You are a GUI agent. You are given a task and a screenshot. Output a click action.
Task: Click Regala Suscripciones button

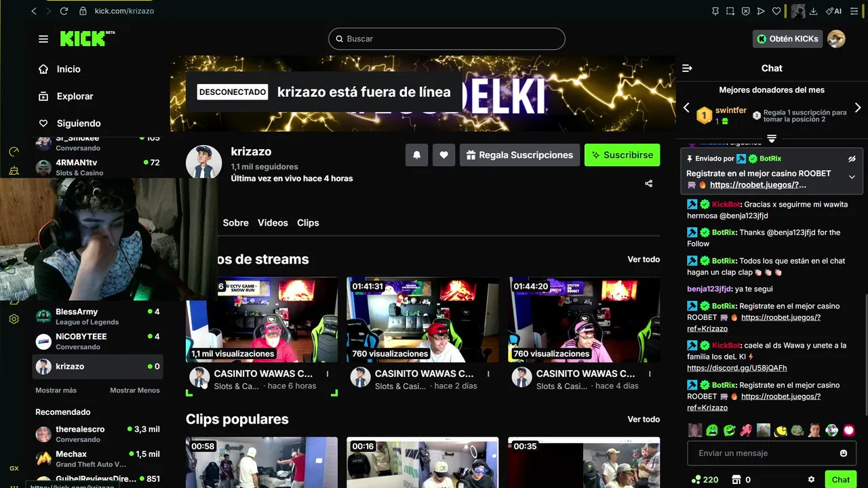pyautogui.click(x=519, y=155)
